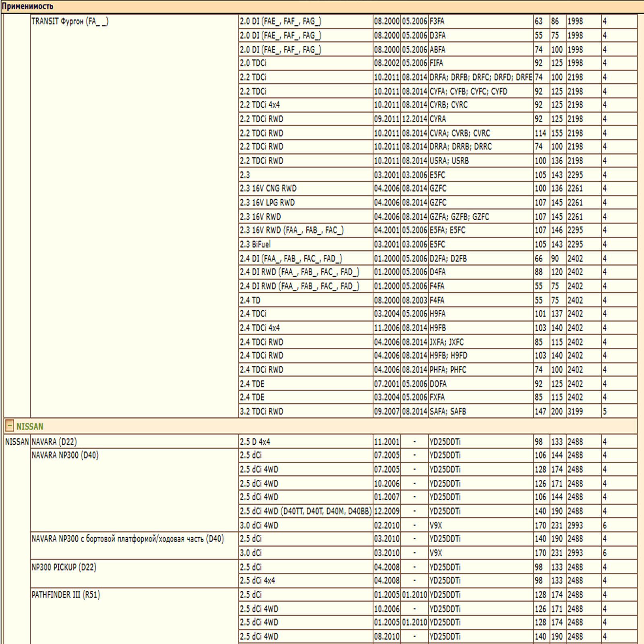Click NAVARA NP300 с бортовой платформой model
The width and height of the screenshot is (644, 644).
pyautogui.click(x=127, y=539)
